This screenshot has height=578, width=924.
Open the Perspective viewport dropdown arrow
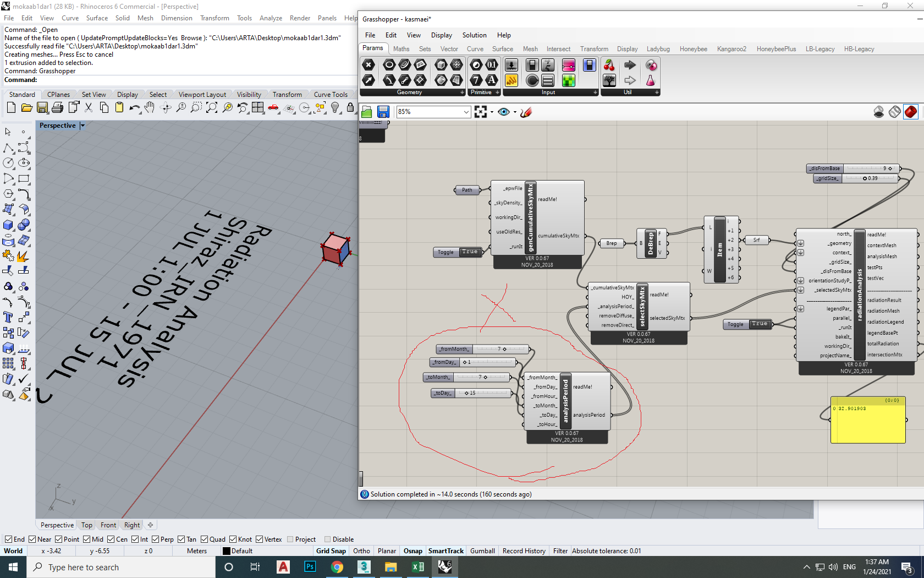(x=82, y=126)
